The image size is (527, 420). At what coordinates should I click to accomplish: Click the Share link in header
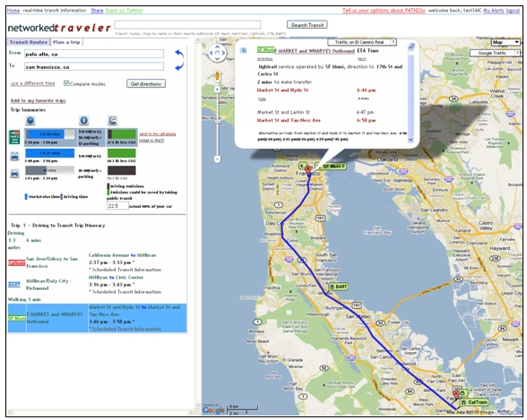click(x=97, y=11)
